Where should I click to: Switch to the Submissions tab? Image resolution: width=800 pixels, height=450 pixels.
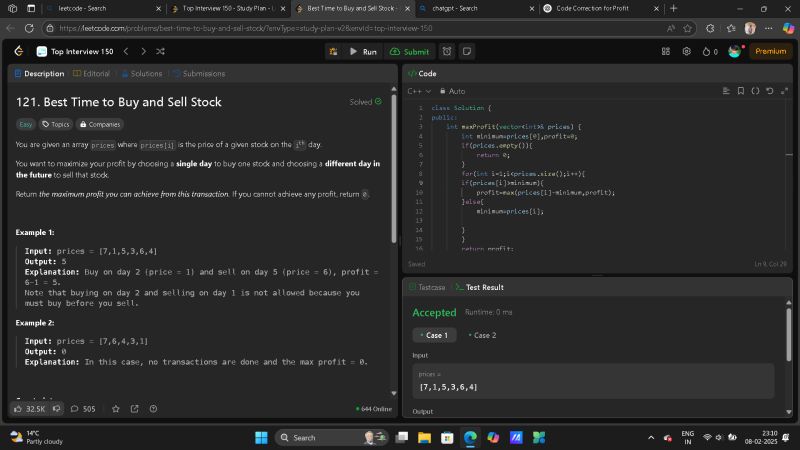pyautogui.click(x=198, y=73)
